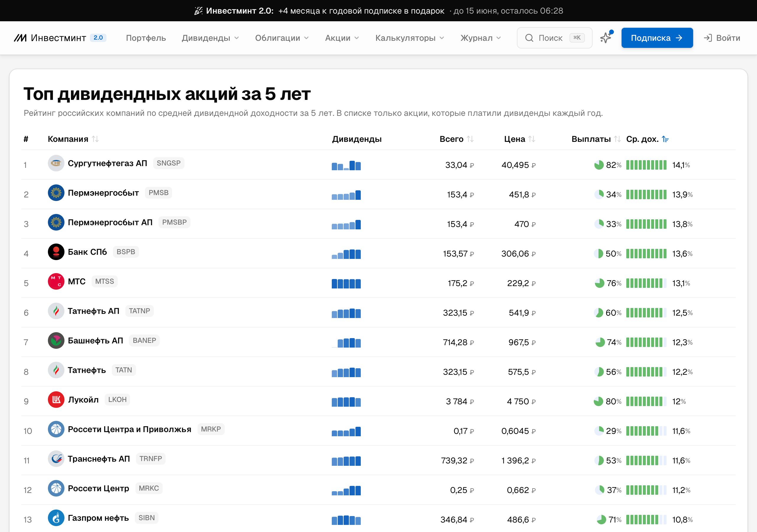Sort table by Цена column

[x=520, y=139]
